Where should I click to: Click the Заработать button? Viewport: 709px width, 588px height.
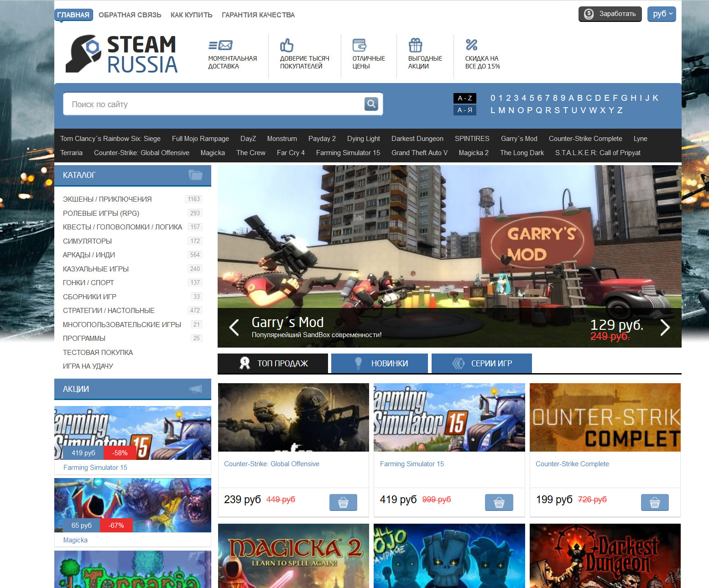click(x=610, y=14)
